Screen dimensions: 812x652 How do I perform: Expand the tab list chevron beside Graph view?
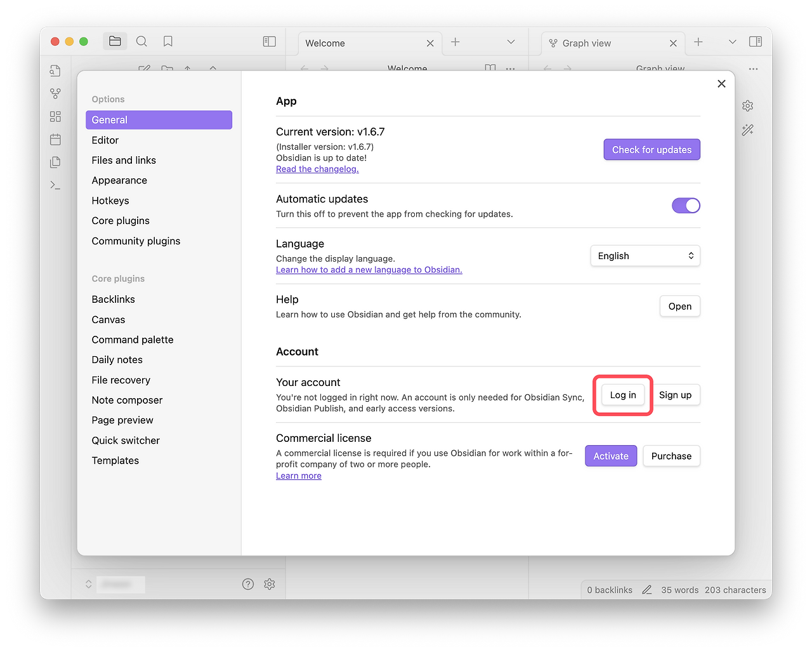pos(733,42)
